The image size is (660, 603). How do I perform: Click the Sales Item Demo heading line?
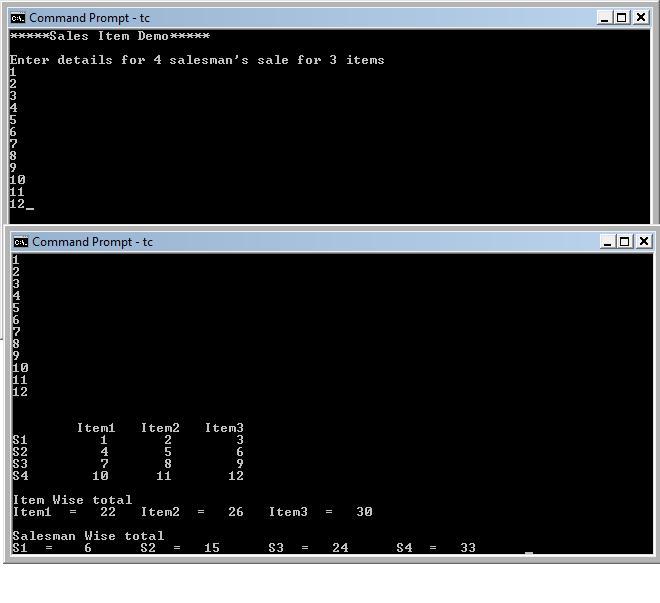(110, 37)
